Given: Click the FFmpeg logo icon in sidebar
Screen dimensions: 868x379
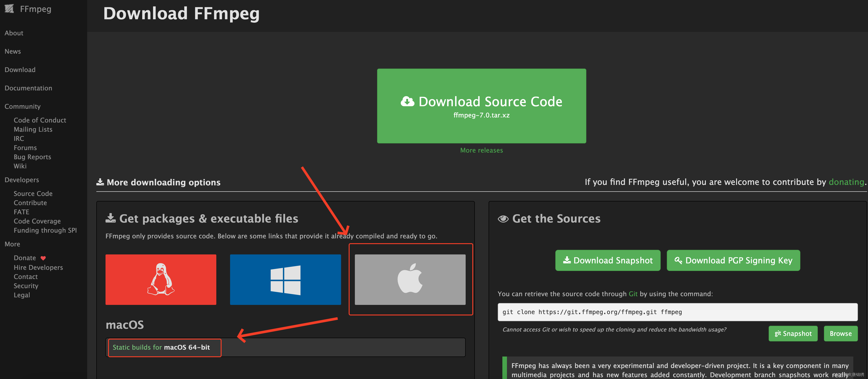Looking at the screenshot, I should pyautogui.click(x=9, y=8).
